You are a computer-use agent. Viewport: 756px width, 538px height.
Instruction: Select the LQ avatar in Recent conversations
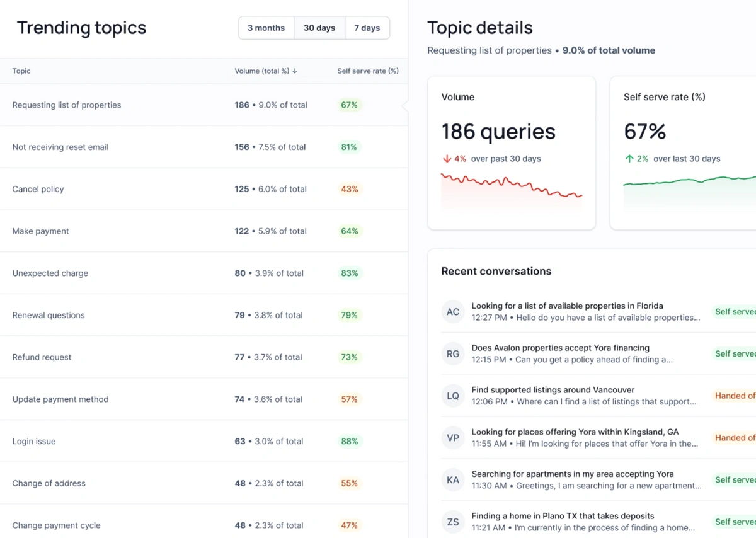tap(453, 396)
